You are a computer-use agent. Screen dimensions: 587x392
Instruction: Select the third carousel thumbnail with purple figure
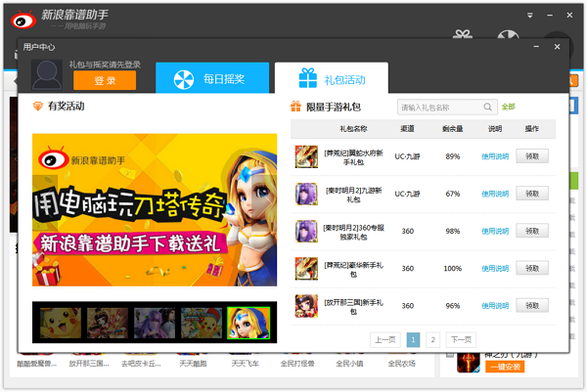pos(155,323)
